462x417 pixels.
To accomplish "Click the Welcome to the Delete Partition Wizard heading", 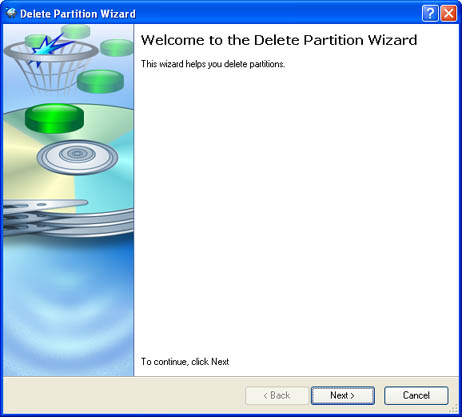I will point(279,40).
